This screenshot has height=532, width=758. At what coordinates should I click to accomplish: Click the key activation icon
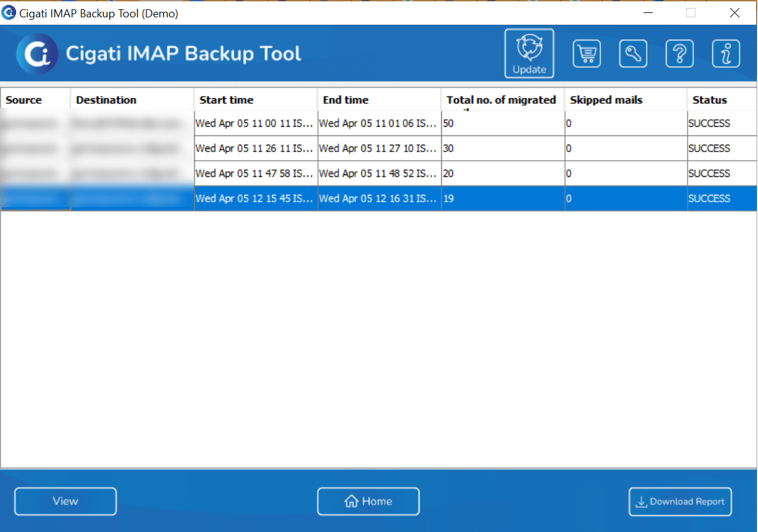633,54
